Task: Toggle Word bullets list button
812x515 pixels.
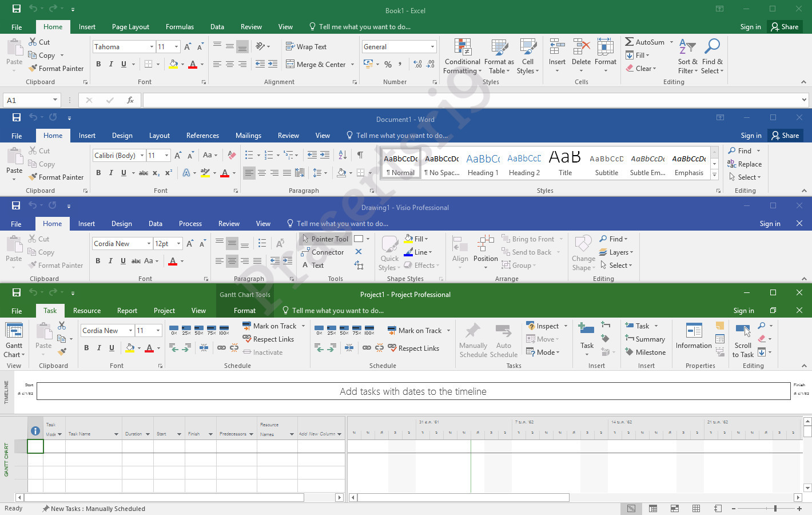Action: pos(249,155)
